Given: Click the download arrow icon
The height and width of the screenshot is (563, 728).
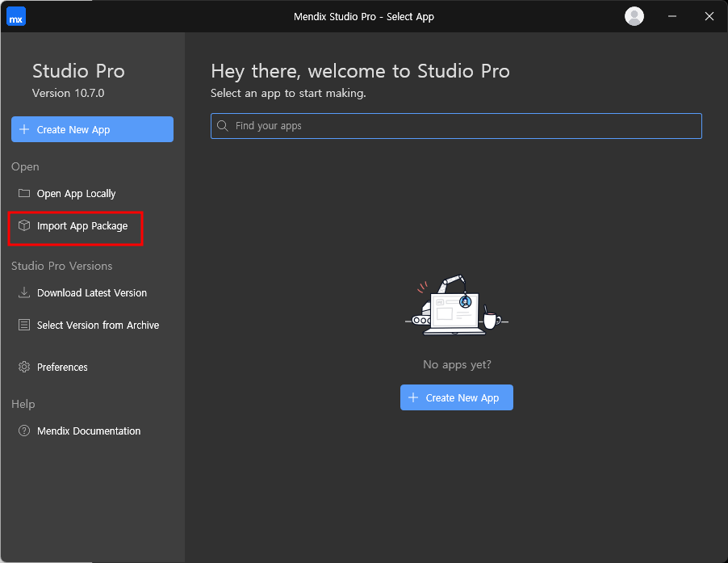Looking at the screenshot, I should [x=24, y=292].
